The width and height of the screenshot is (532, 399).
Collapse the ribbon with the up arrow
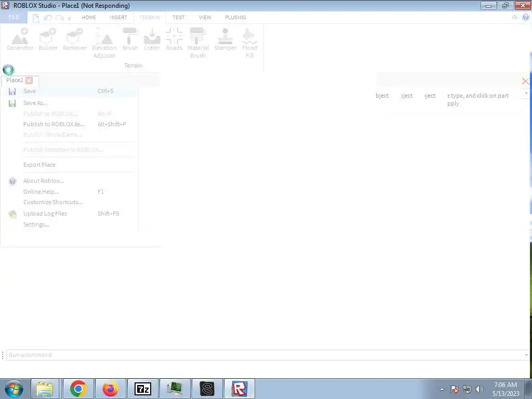[x=515, y=17]
